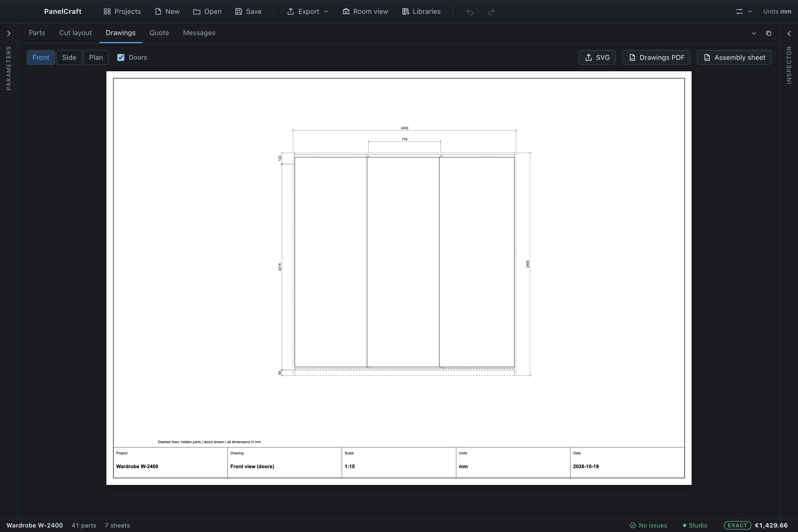Open the Messages tab
The width and height of the screenshot is (798, 532).
(x=199, y=33)
